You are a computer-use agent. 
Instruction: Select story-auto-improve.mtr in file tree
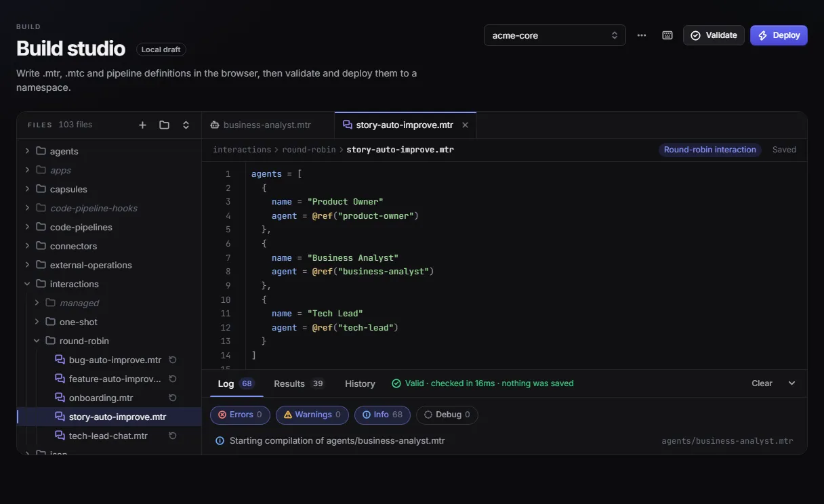tap(109, 417)
